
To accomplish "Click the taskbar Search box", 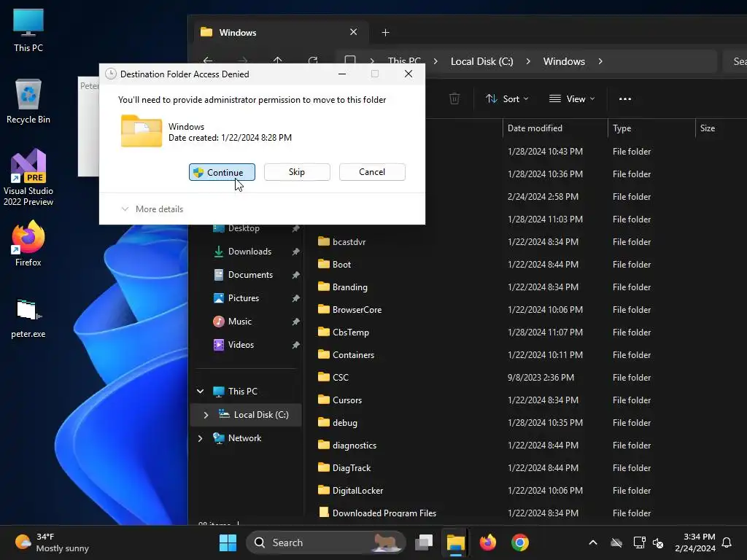I will click(325, 542).
